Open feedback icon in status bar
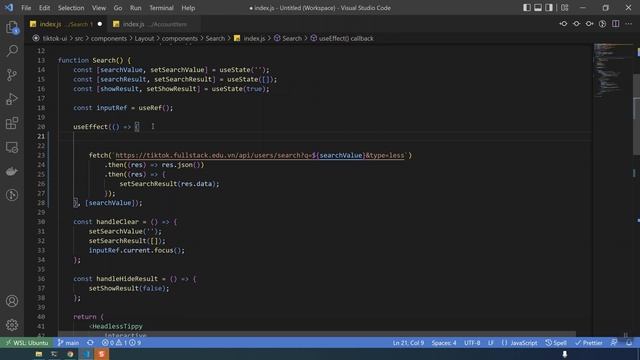The width and height of the screenshot is (640, 360). 614,343
